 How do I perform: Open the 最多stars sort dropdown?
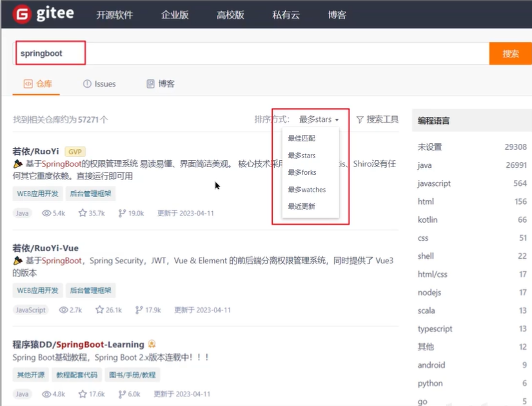click(319, 119)
